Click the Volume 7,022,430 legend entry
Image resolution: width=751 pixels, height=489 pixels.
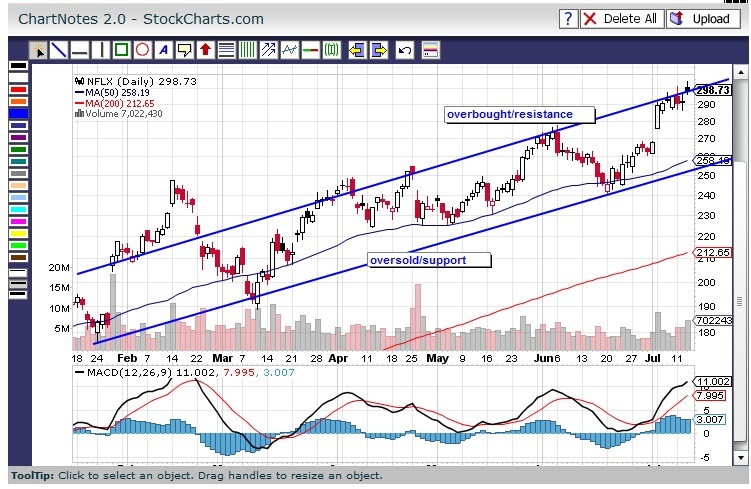click(x=119, y=114)
